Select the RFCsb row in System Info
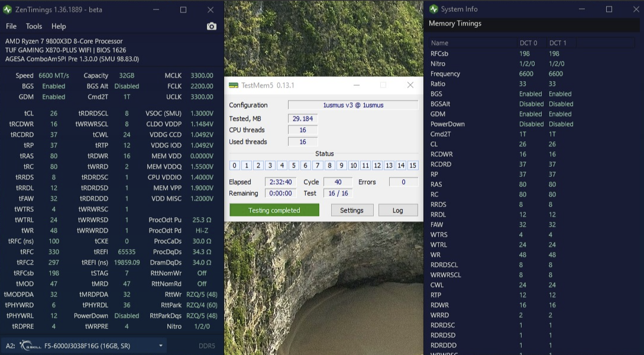The width and height of the screenshot is (644, 355). pyautogui.click(x=532, y=53)
